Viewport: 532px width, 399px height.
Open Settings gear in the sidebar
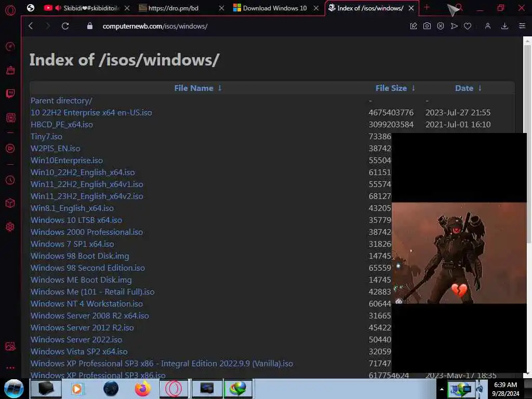(10, 227)
